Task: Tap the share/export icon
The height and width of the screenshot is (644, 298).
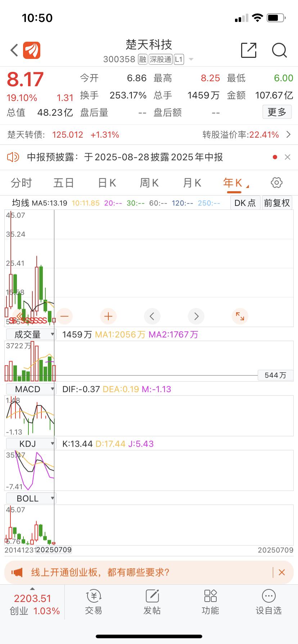Action: tap(249, 50)
